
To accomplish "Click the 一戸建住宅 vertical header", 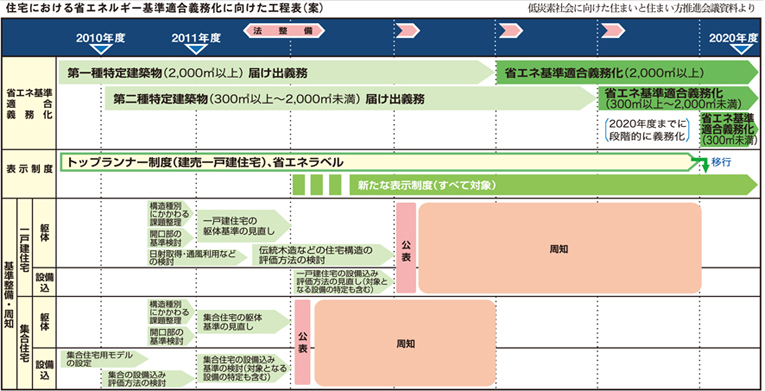I will click(24, 247).
